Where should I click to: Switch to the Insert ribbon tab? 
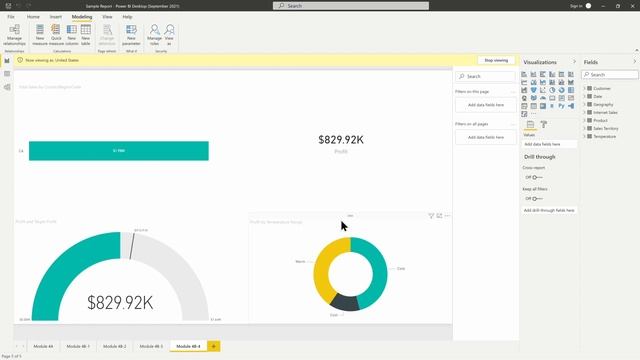pyautogui.click(x=56, y=17)
